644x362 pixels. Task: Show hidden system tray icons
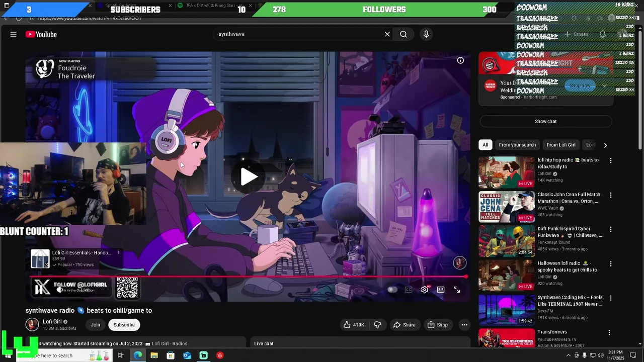point(569,355)
